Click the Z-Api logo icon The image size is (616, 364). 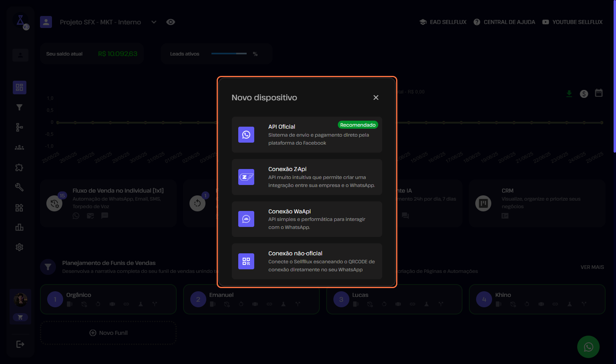[x=246, y=177]
